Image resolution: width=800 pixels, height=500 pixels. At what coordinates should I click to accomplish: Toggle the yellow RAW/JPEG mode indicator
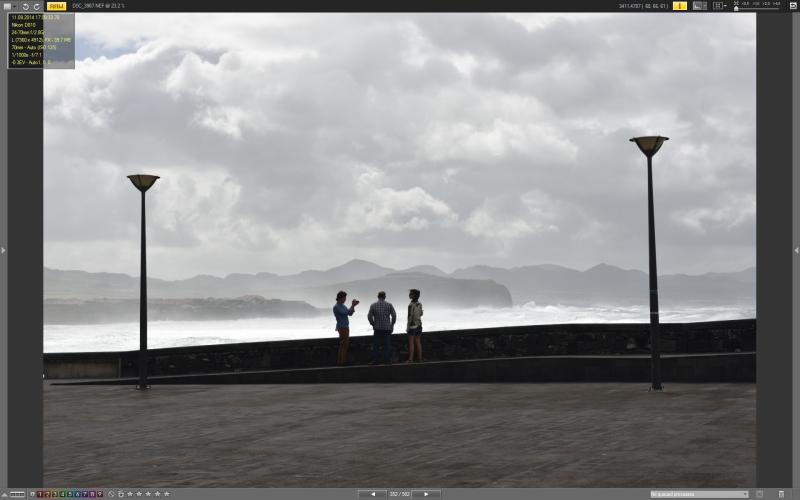coord(56,6)
